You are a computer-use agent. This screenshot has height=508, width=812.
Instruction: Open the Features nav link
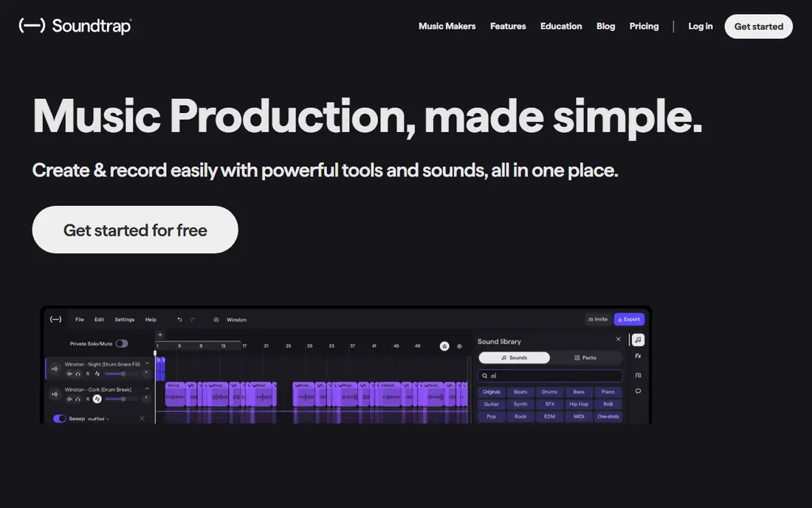coord(508,26)
